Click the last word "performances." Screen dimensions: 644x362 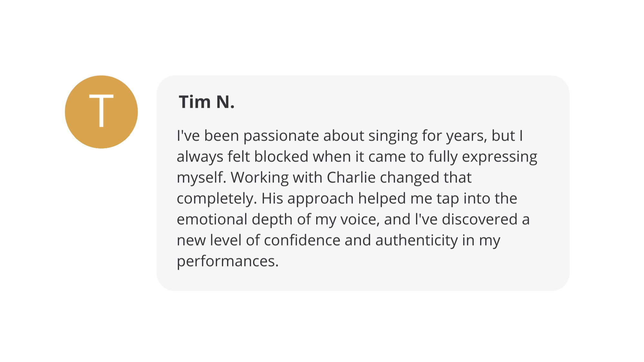click(227, 261)
